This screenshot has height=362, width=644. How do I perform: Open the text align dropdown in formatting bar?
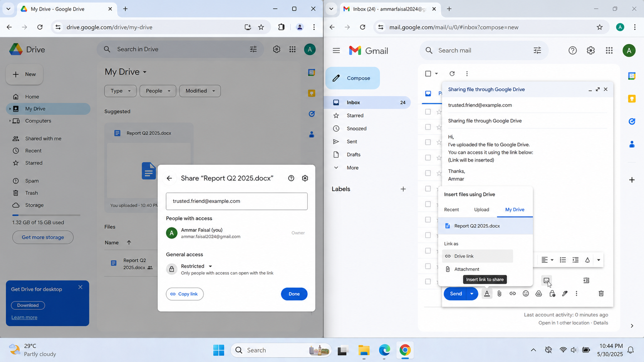pos(547,260)
